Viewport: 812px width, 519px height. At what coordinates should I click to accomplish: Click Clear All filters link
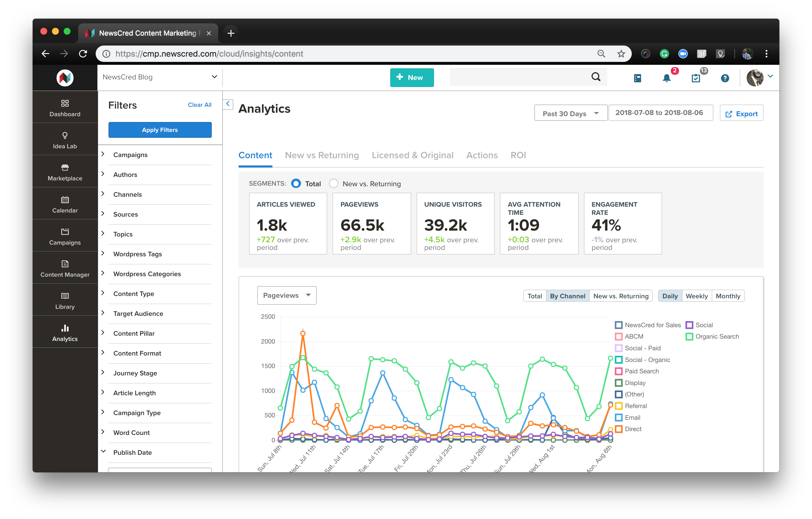(x=199, y=105)
